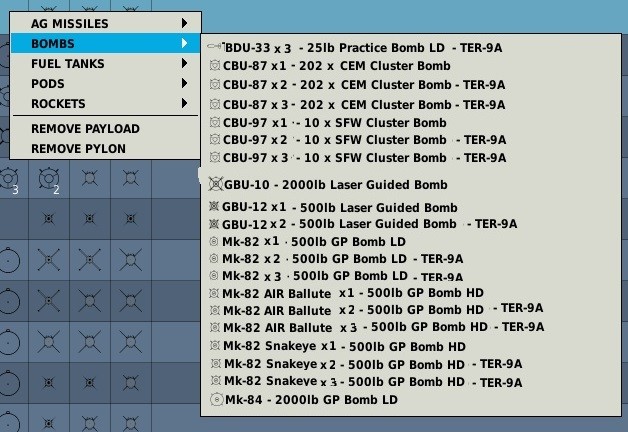The width and height of the screenshot is (628, 432).
Task: Click the GBU-10 laser bomb icon
Action: (215, 184)
